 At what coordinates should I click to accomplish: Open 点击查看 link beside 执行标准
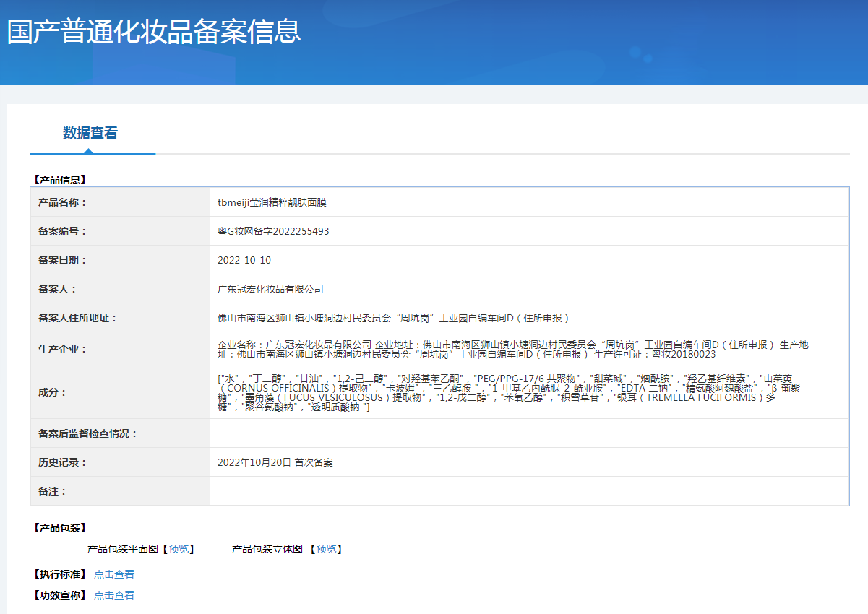pyautogui.click(x=114, y=574)
